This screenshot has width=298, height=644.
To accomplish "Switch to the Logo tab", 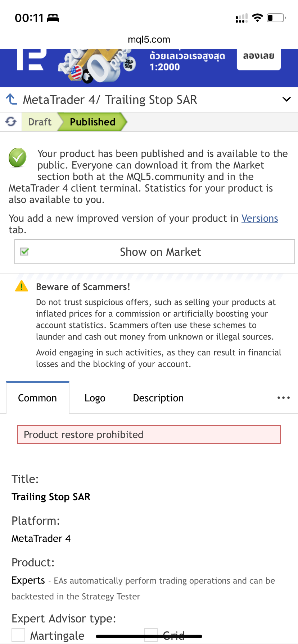I will (x=95, y=398).
